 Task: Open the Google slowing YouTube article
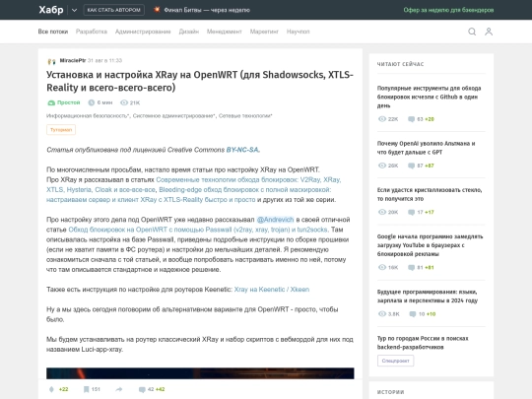[430, 245]
